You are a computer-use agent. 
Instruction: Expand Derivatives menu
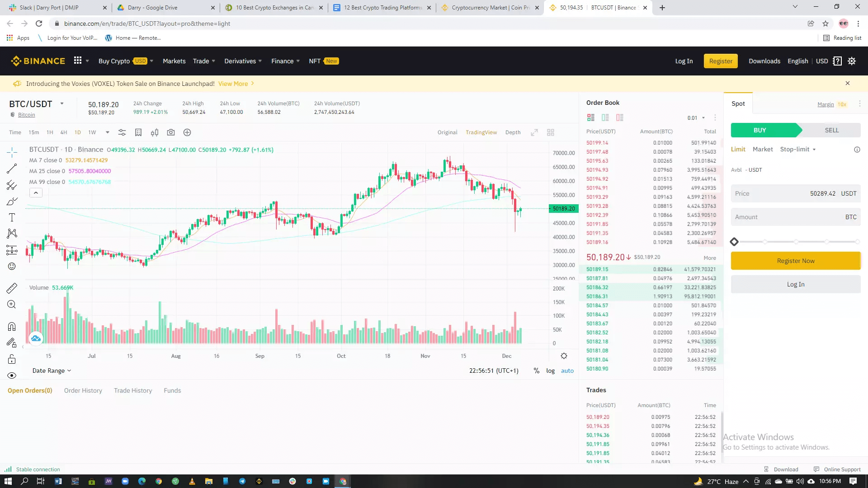tap(243, 61)
